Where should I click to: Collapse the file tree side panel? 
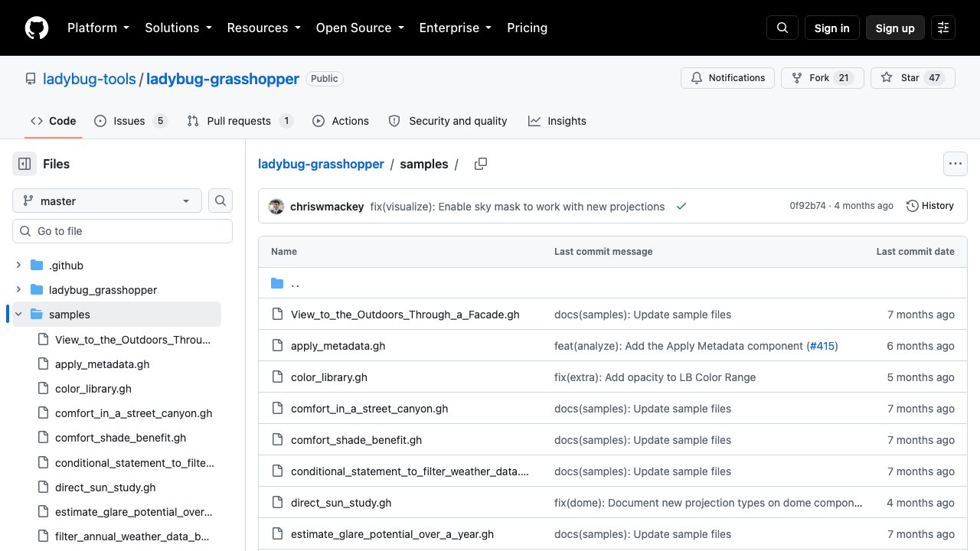(x=24, y=164)
